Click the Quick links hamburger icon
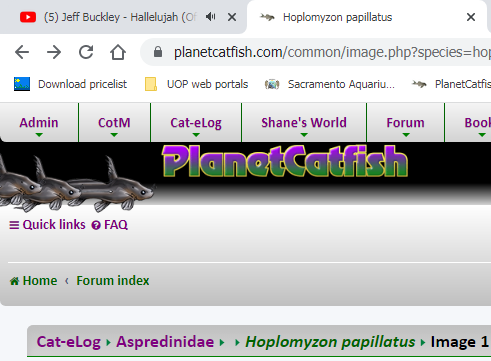The height and width of the screenshot is (361, 491). [x=14, y=225]
